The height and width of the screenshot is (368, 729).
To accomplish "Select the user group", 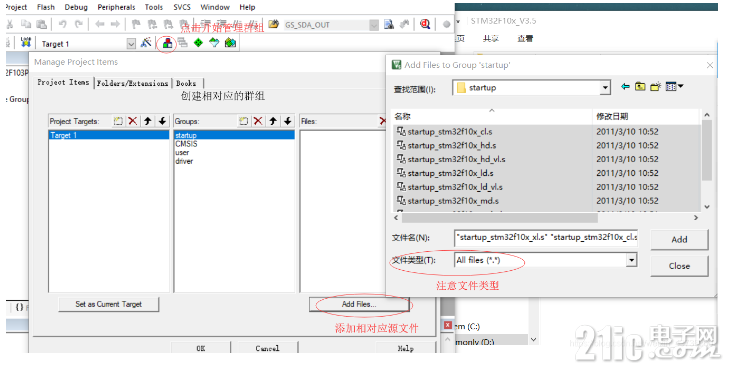I will coord(182,152).
